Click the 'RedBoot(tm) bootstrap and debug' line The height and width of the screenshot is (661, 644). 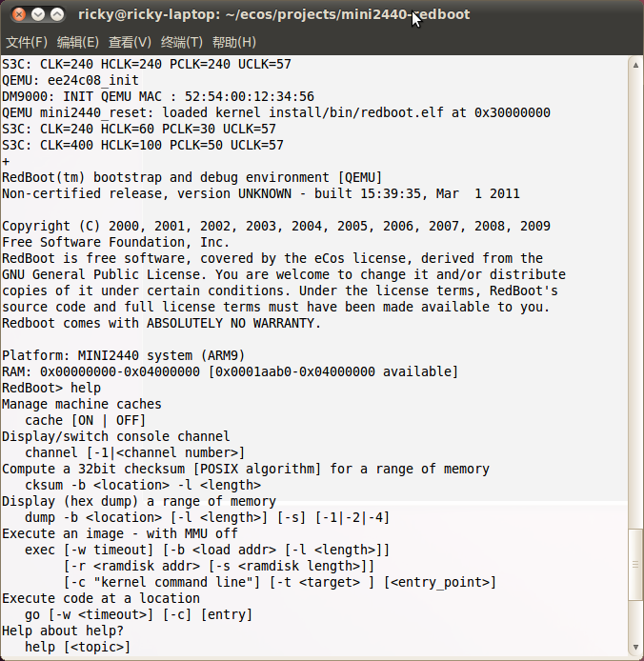point(191,177)
